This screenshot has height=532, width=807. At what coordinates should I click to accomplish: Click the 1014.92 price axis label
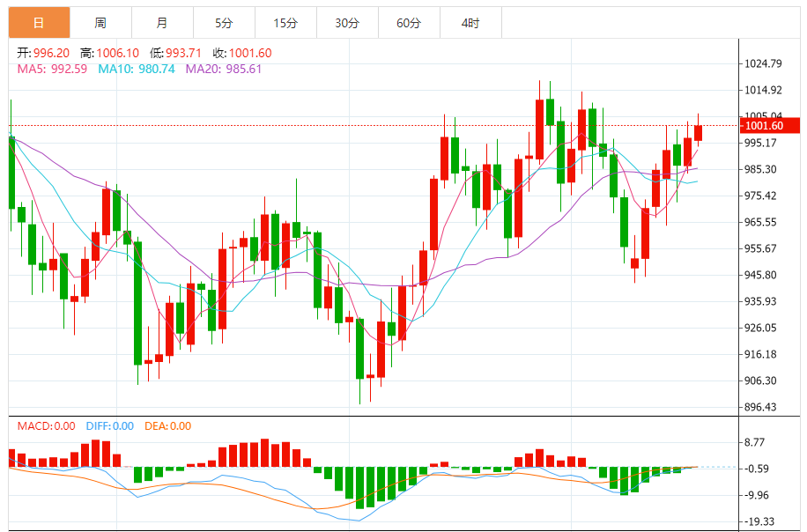tap(764, 90)
